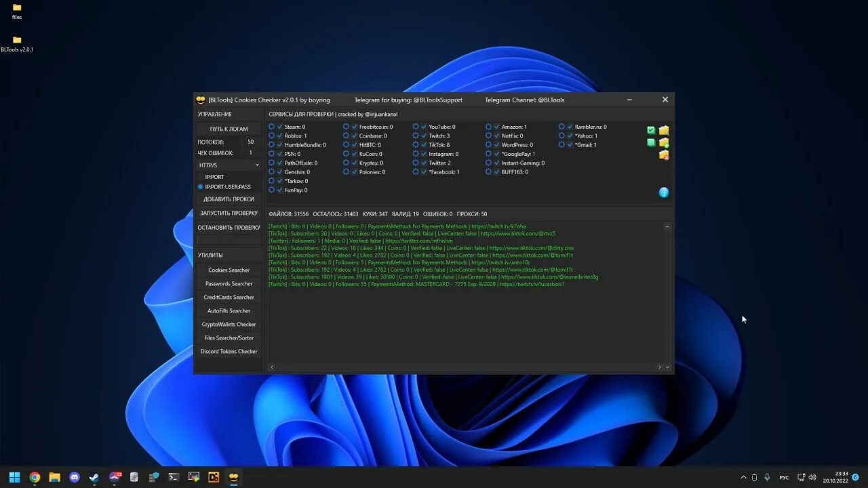
Task: Click ОСТАНОВИТЬ ПРОВЕРКУ to stop checking
Action: click(229, 228)
